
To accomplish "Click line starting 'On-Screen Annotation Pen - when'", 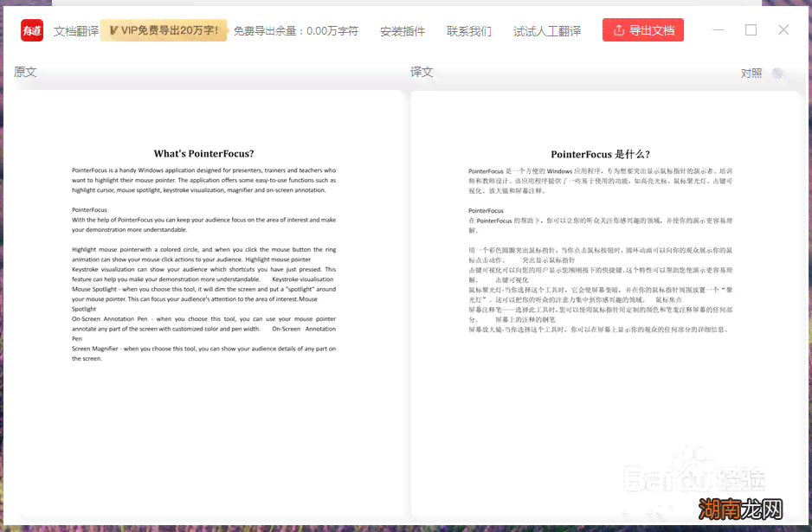I will [203, 319].
